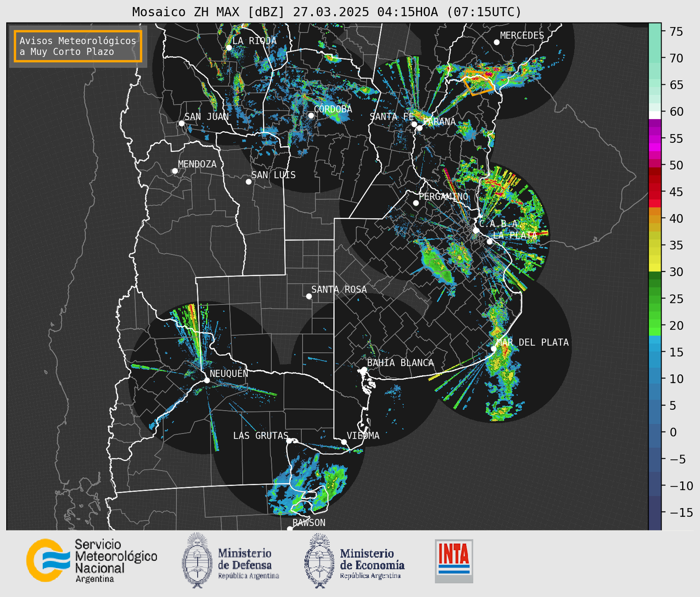This screenshot has width=700, height=597.
Task: Click the SAN JUAN city marker dot
Action: (181, 123)
